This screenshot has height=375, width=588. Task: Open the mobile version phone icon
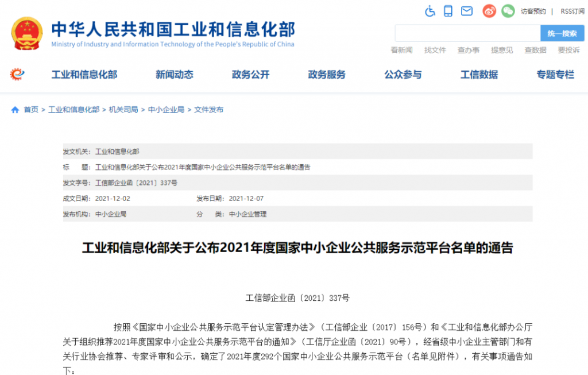click(448, 11)
